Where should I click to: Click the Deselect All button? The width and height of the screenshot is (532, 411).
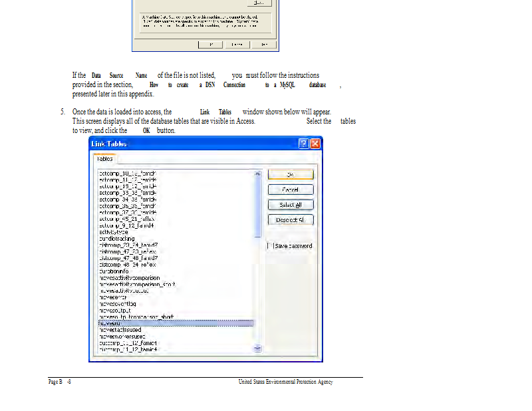[x=290, y=220]
